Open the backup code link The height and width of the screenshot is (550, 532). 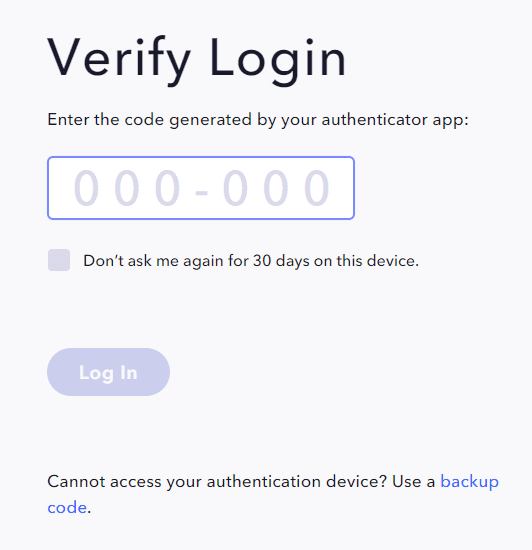click(x=273, y=494)
